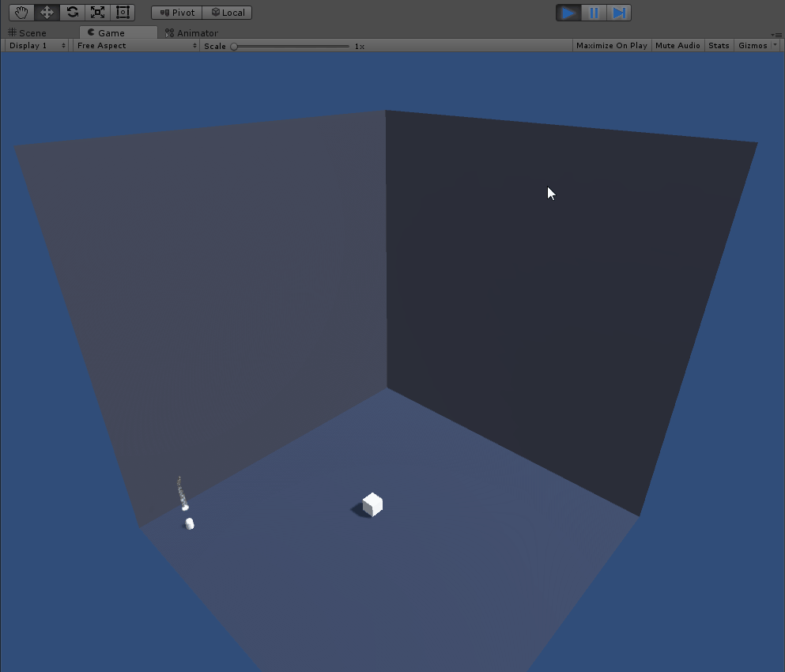Toggle Mute Audio
The image size is (785, 672).
(x=677, y=46)
